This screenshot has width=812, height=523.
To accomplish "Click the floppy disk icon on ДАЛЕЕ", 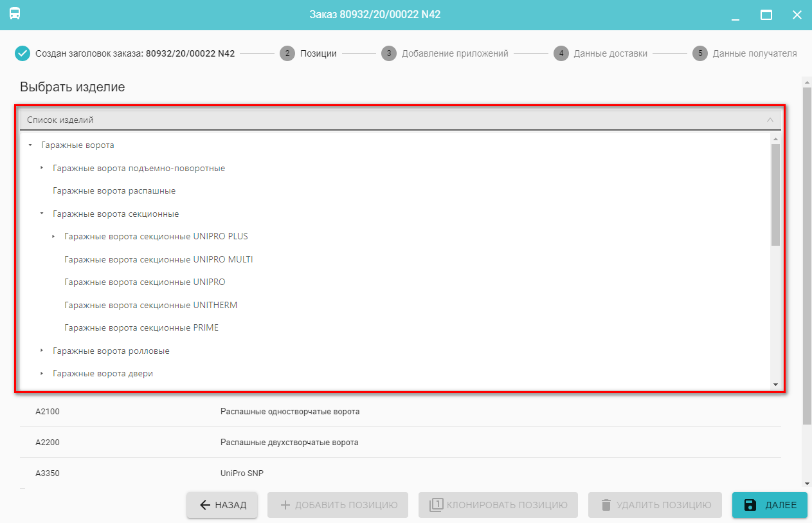I will (x=750, y=505).
